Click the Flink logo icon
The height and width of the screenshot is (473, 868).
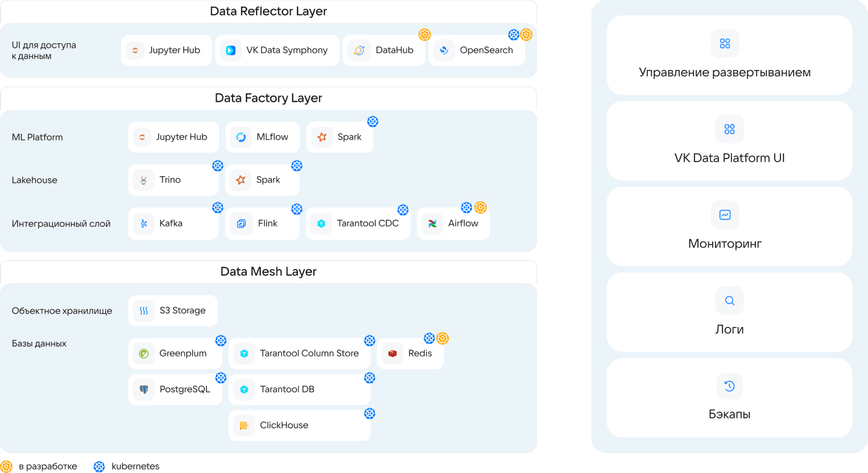(241, 224)
